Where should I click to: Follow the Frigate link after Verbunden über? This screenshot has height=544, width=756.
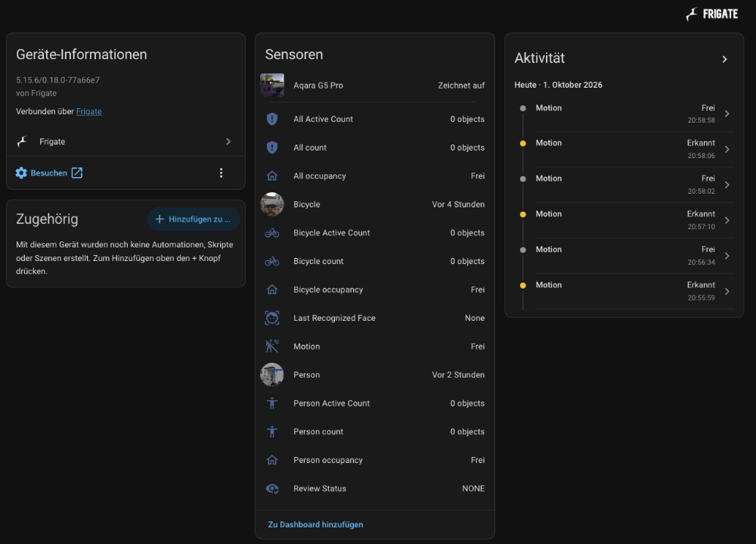(88, 111)
